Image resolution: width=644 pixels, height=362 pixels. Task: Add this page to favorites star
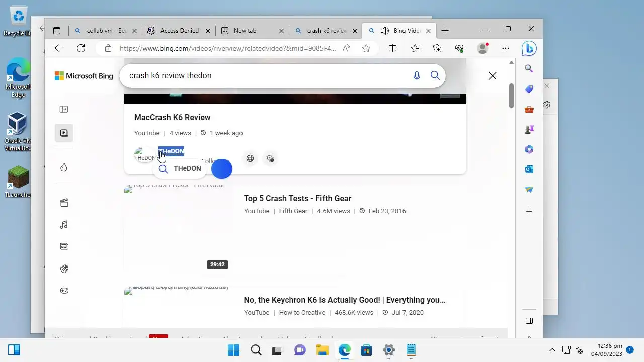[366, 48]
